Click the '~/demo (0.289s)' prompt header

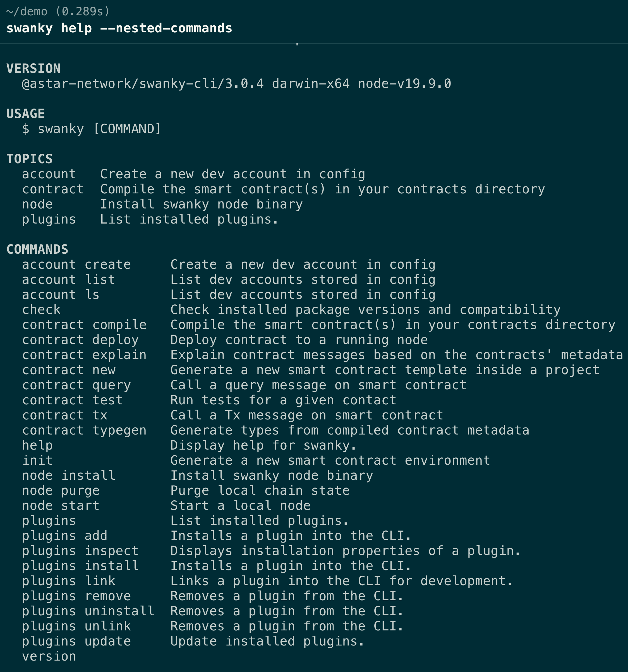58,11
